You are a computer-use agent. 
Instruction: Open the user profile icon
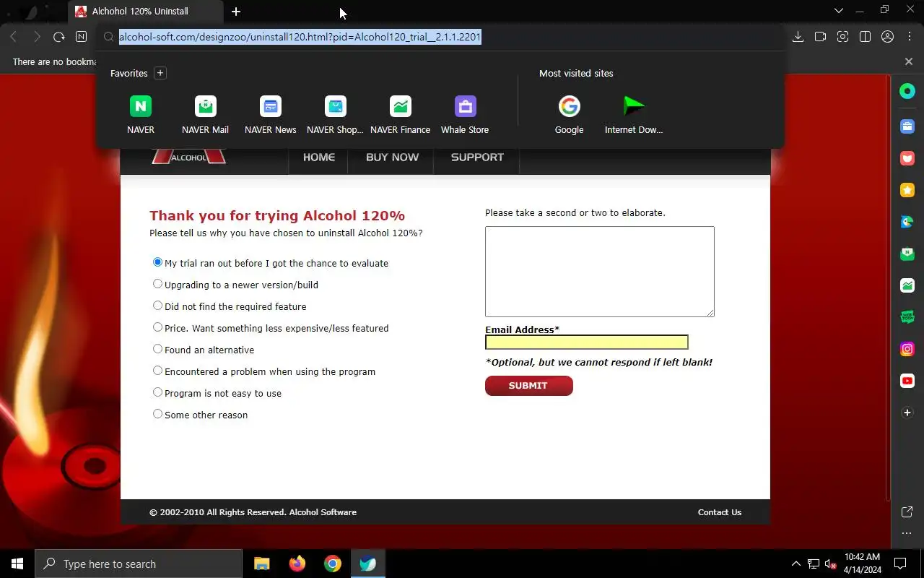tap(888, 37)
